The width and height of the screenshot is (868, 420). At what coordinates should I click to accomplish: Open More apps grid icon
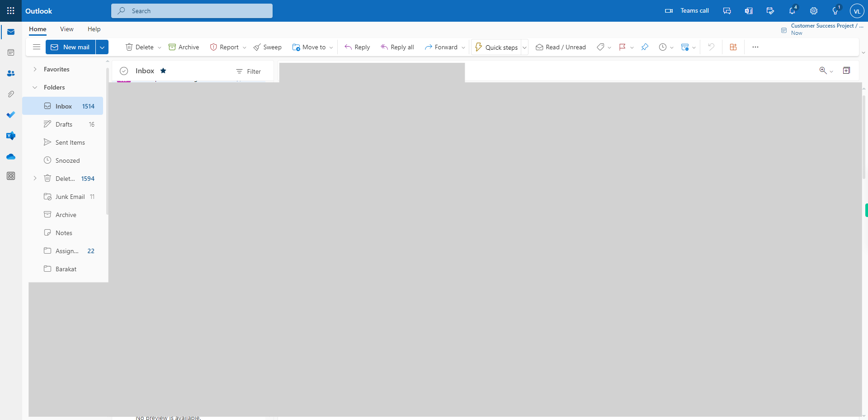pyautogui.click(x=11, y=176)
